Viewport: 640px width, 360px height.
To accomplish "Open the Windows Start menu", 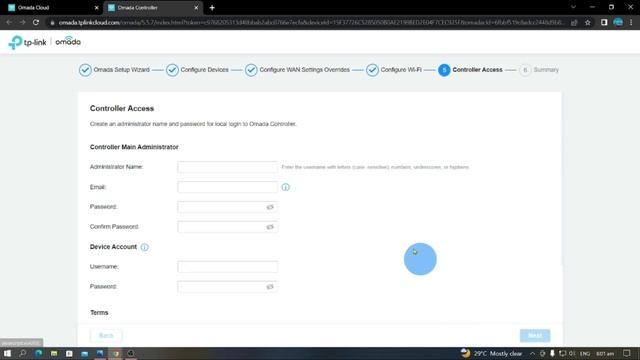I will coord(7,353).
